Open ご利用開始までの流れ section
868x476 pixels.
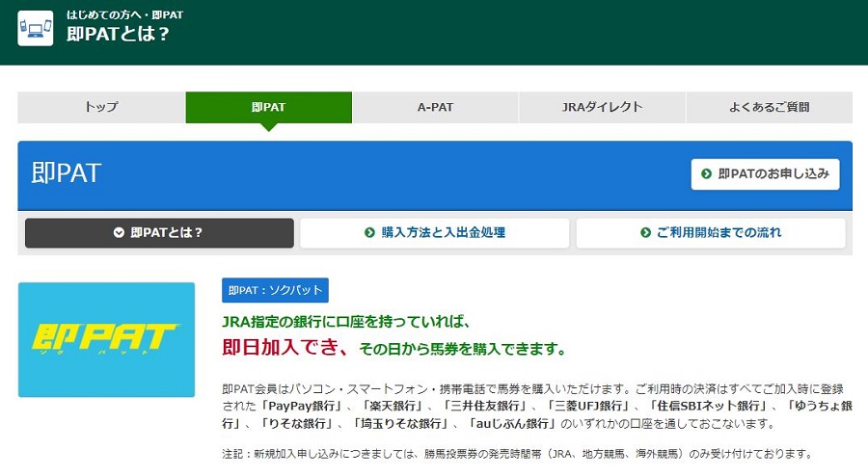click(711, 233)
